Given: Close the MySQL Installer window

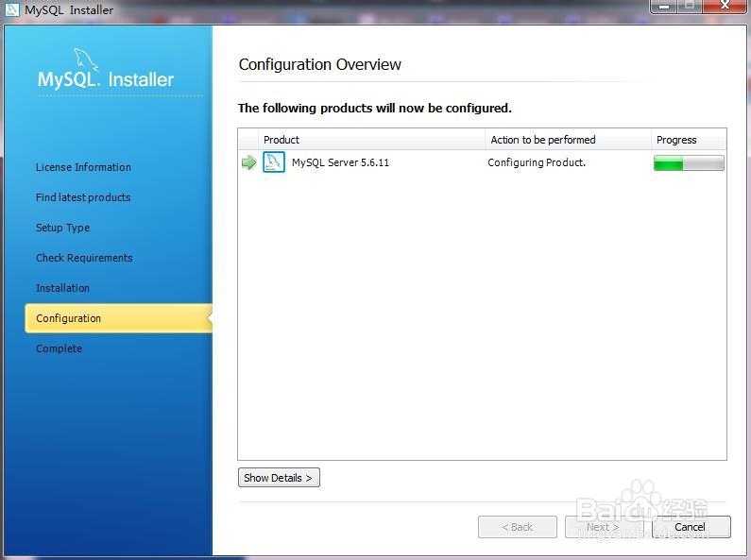Looking at the screenshot, I should click(725, 7).
